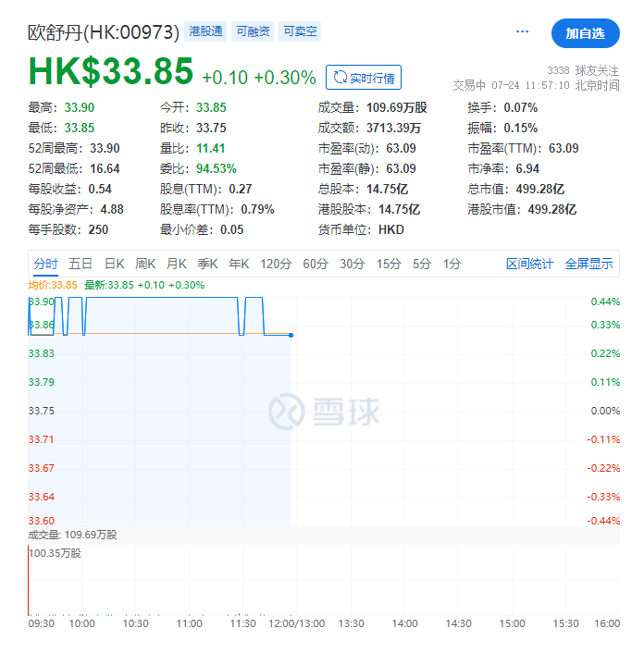Image resolution: width=644 pixels, height=653 pixels.
Task: Click the 每股净资产 value 4.88
Action: 112,209
